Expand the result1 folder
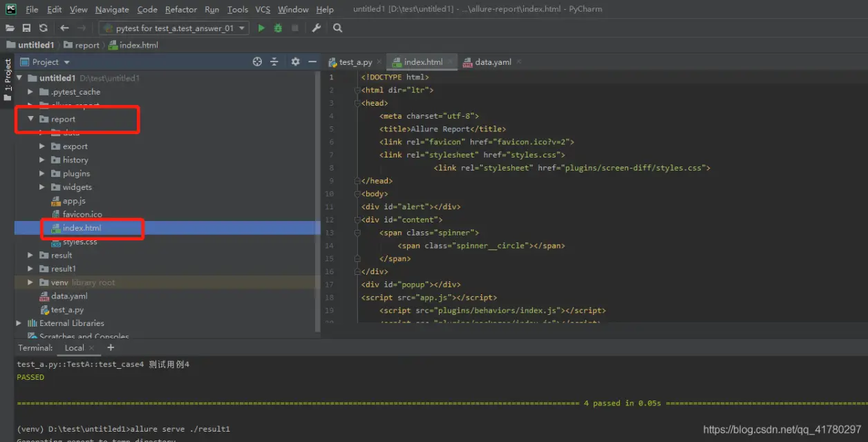 (x=30, y=269)
